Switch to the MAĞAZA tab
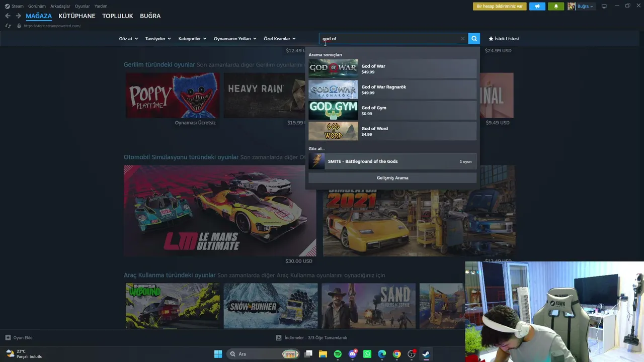The width and height of the screenshot is (644, 362). (x=39, y=16)
